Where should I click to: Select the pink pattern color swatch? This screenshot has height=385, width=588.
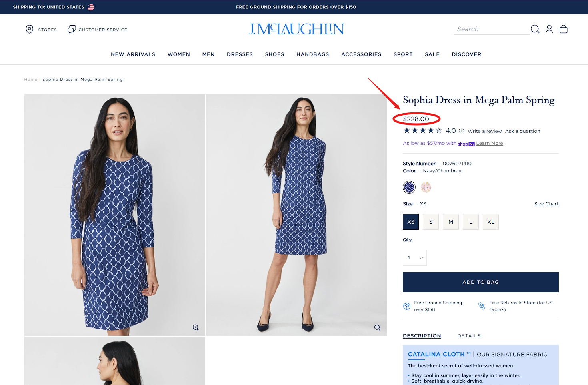click(426, 187)
